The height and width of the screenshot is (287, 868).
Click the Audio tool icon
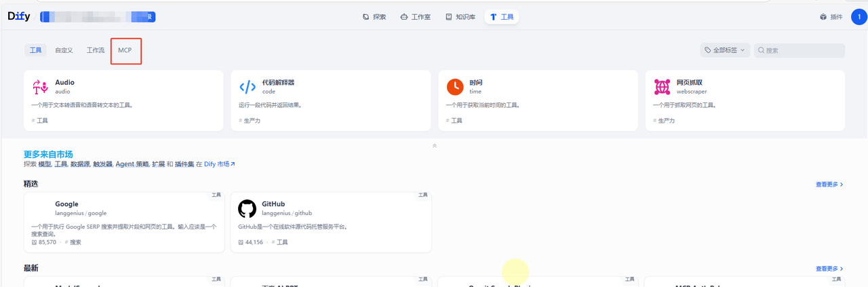click(x=39, y=87)
